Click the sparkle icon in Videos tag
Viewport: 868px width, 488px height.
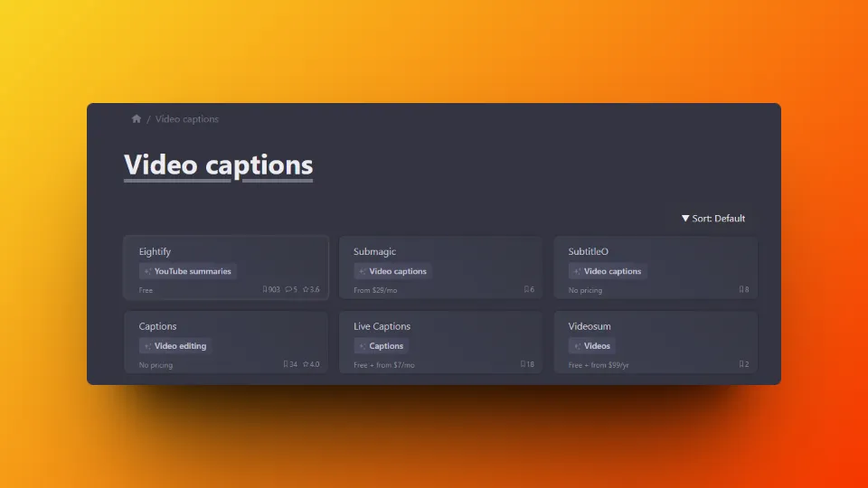pos(578,346)
